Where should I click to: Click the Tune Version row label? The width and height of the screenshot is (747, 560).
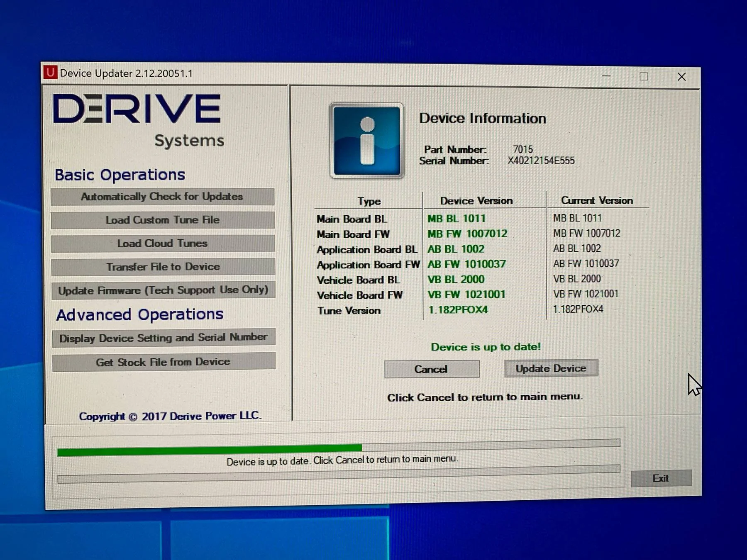point(349,311)
